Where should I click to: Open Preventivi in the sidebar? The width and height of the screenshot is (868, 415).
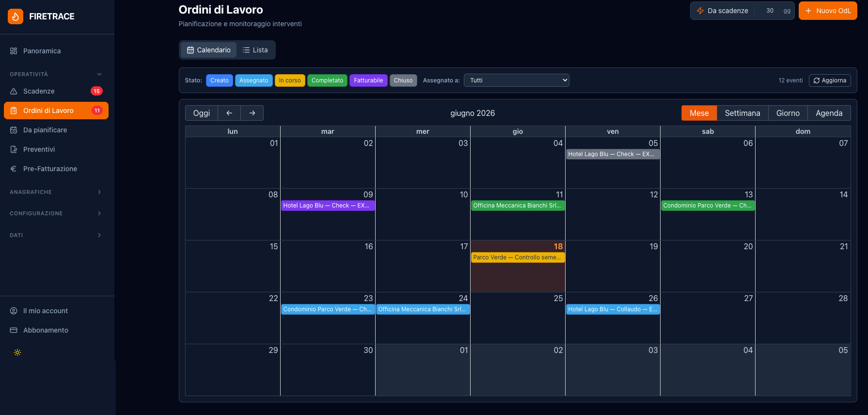click(x=56, y=149)
